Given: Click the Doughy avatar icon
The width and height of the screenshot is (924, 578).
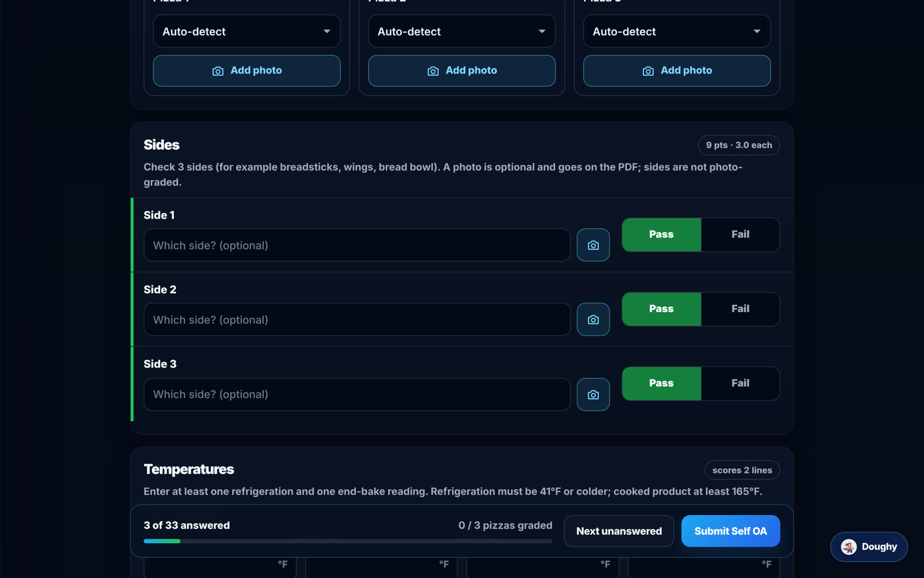Looking at the screenshot, I should point(848,547).
